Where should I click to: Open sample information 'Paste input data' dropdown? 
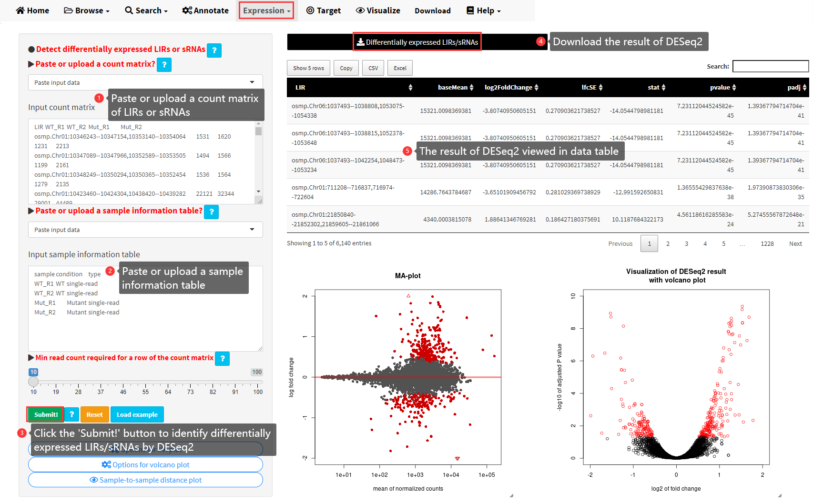point(145,230)
